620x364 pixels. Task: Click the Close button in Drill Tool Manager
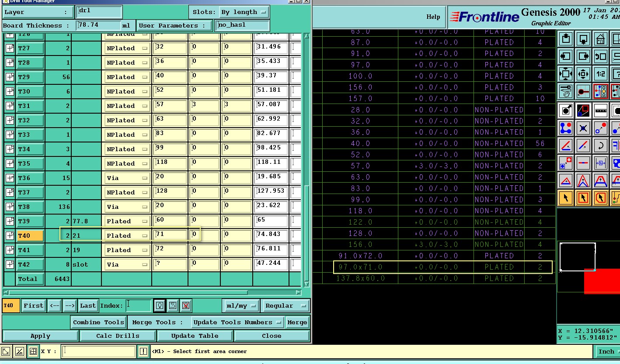click(x=272, y=336)
